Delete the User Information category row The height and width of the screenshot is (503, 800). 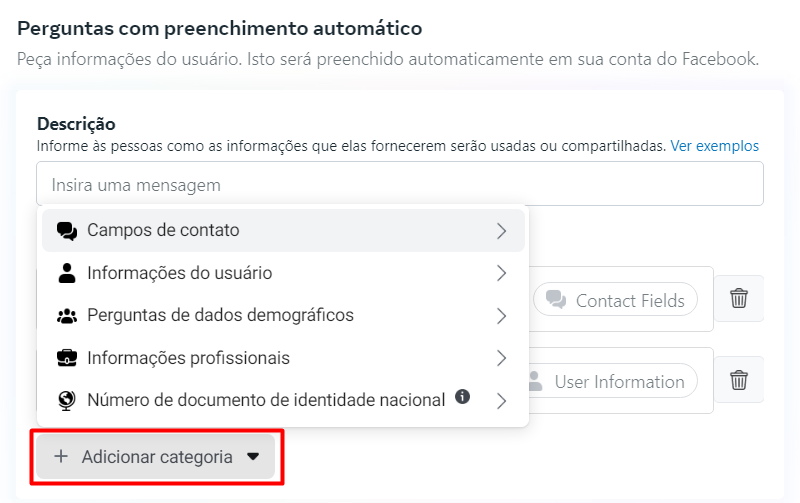[x=739, y=380]
